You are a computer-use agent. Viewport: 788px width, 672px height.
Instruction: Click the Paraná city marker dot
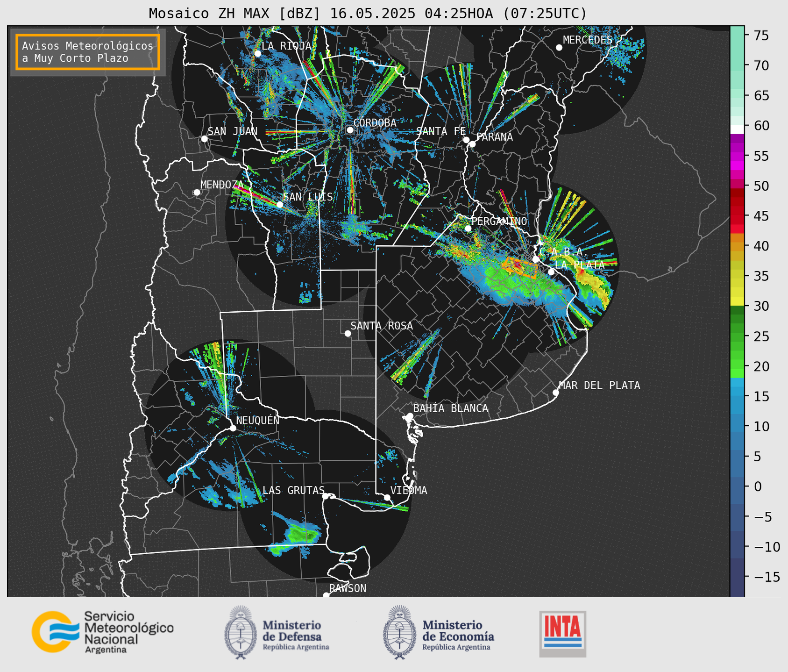472,144
